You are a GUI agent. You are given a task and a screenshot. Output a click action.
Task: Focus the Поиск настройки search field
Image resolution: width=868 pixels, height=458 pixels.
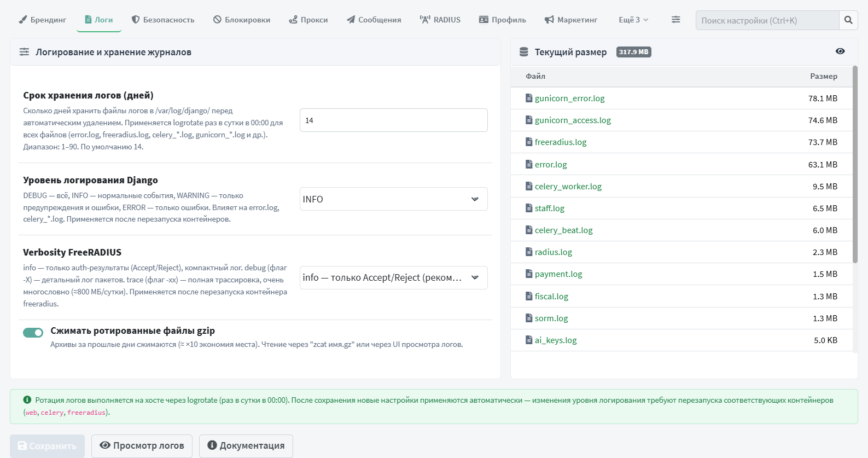pos(767,20)
